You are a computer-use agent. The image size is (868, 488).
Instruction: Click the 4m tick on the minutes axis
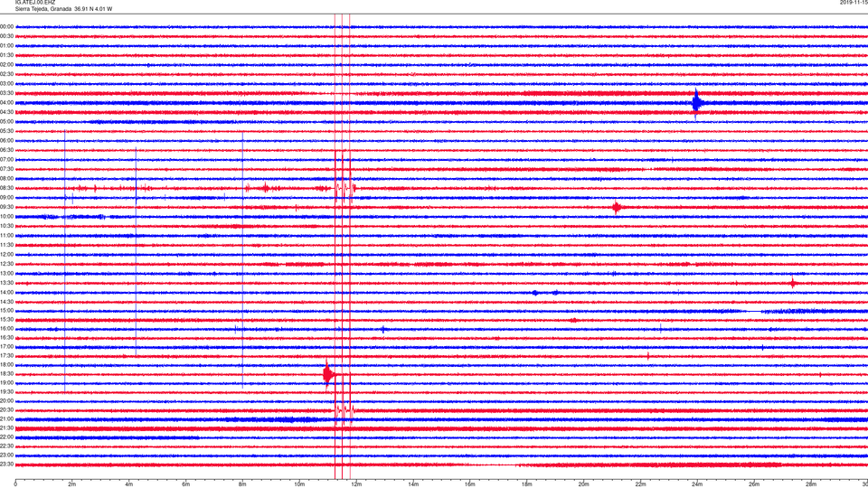pyautogui.click(x=129, y=484)
